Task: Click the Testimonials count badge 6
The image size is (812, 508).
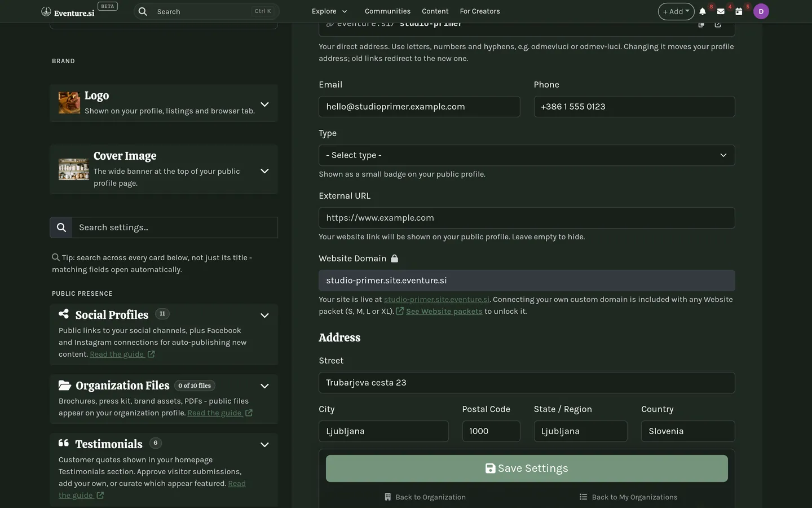Action: point(156,443)
